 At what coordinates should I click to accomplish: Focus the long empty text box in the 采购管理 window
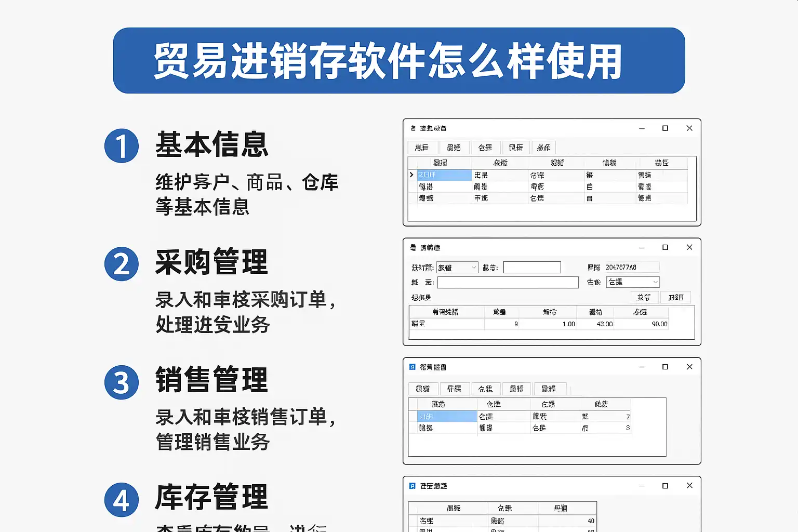(x=508, y=282)
